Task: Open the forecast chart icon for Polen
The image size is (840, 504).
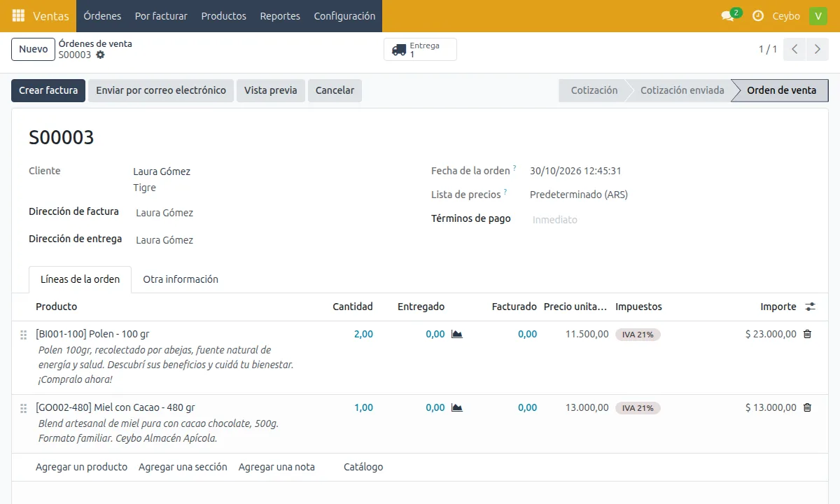Action: pyautogui.click(x=457, y=335)
